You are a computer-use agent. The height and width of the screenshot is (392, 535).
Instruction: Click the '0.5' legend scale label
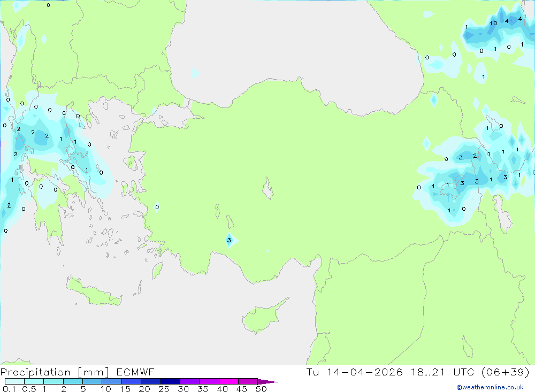pyautogui.click(x=29, y=389)
